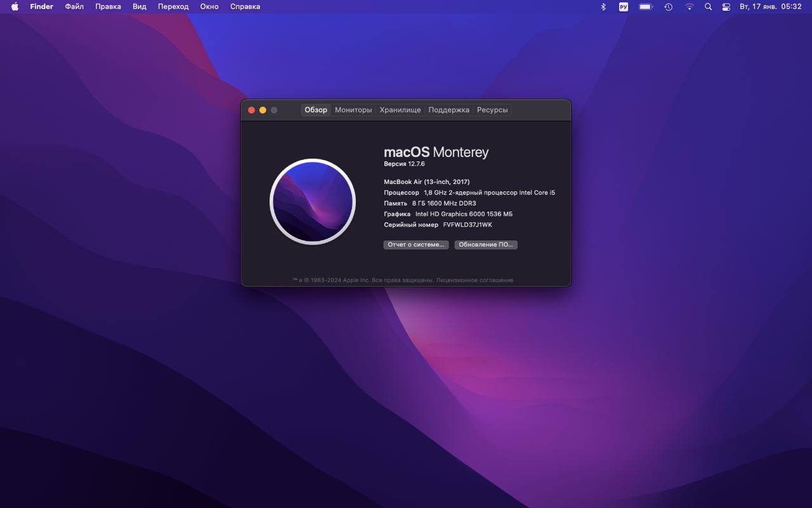Open the Time Machine menu icon

[668, 6]
